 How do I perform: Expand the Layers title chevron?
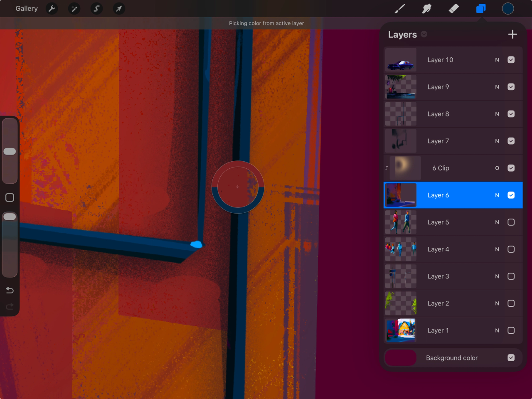(424, 34)
